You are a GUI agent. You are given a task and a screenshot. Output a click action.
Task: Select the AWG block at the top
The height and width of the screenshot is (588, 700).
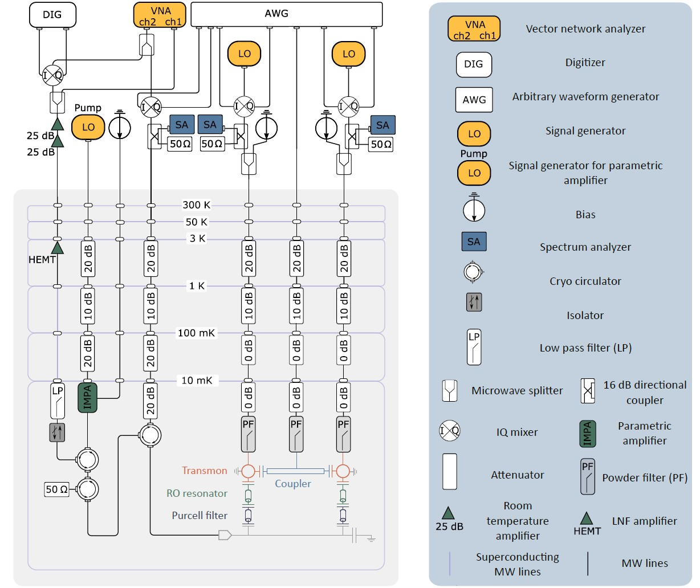click(286, 14)
